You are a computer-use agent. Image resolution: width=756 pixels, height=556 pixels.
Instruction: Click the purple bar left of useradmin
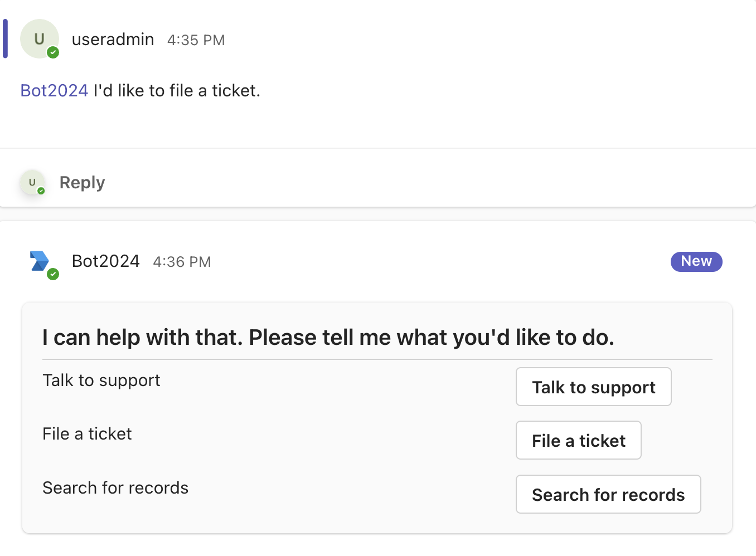[5, 38]
